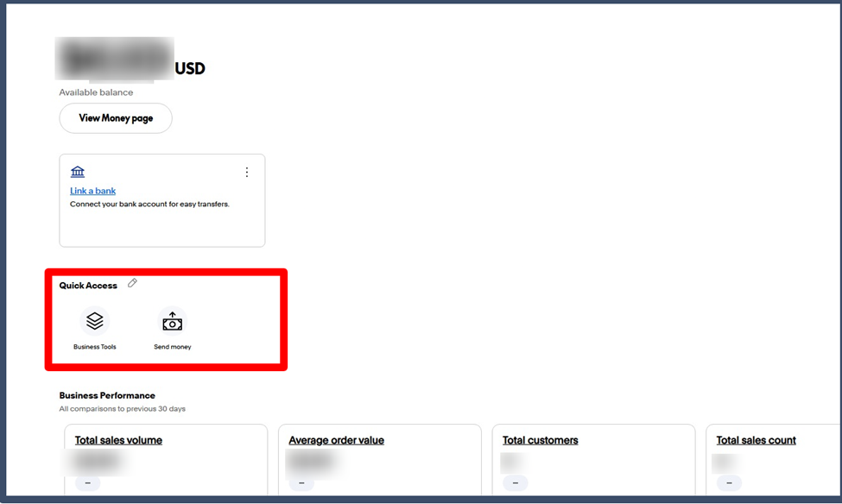The width and height of the screenshot is (842, 504).
Task: Click the dash badge under Total sales volume
Action: tap(87, 483)
